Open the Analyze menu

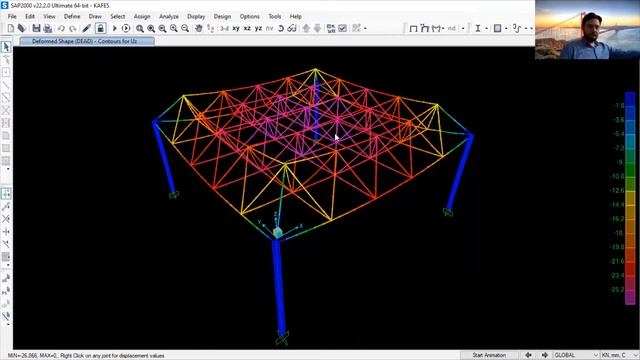point(169,16)
